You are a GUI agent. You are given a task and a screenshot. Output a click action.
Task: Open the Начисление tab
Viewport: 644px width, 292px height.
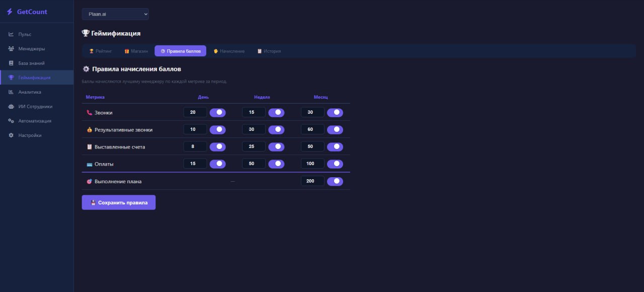tap(229, 51)
